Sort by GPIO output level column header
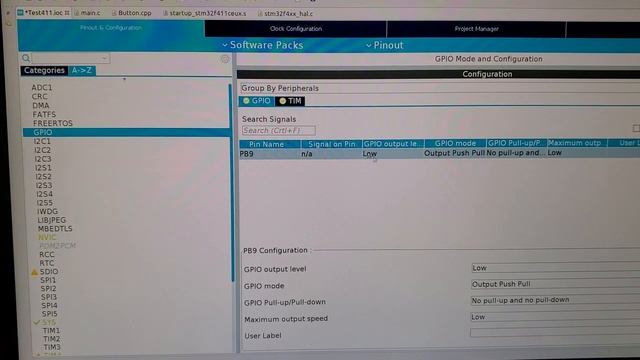This screenshot has width=640, height=360. point(393,144)
